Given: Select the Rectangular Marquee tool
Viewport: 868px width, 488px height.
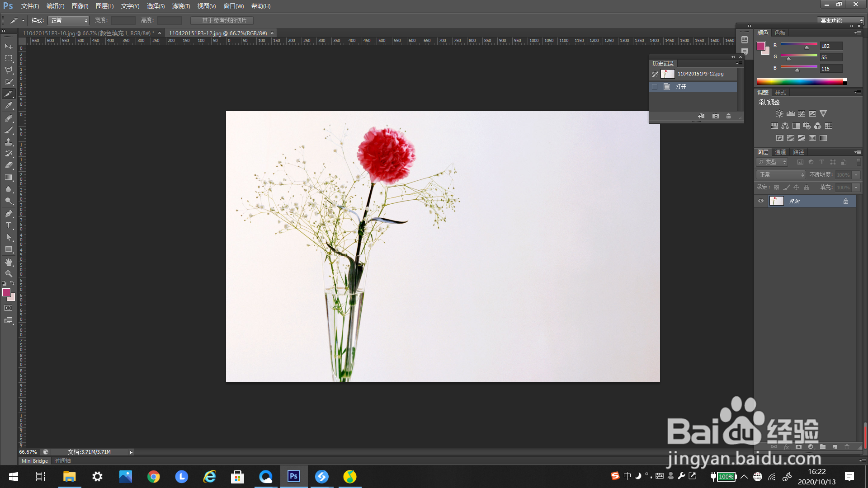Looking at the screenshot, I should tap(9, 58).
